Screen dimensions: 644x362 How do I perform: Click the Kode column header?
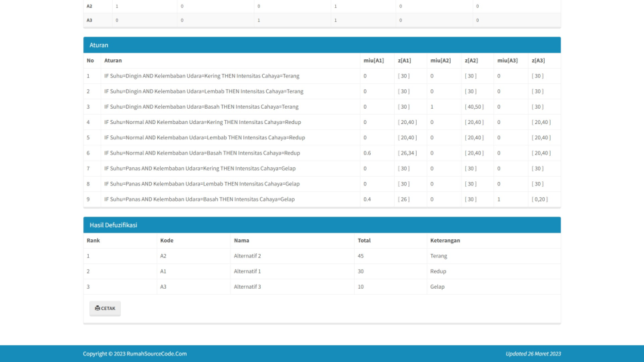[167, 241]
